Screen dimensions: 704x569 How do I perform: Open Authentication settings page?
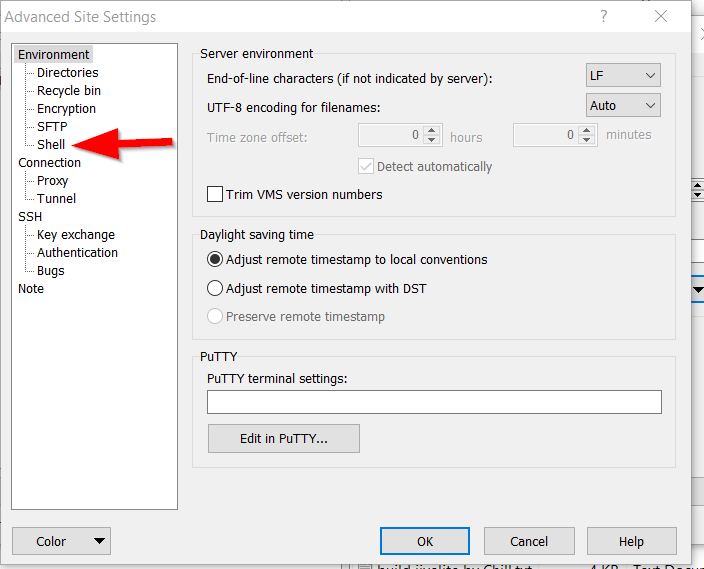[77, 252]
